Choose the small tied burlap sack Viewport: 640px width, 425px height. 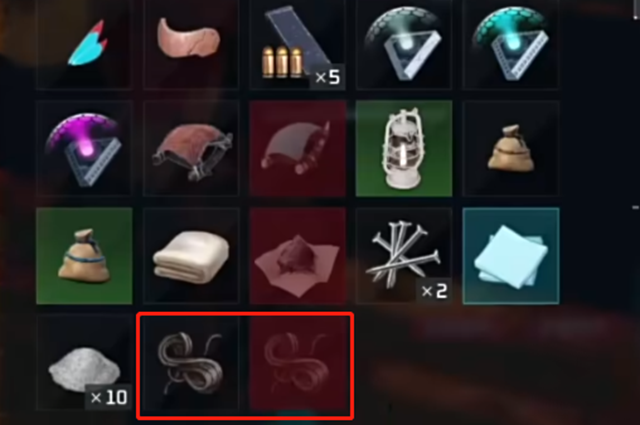[x=511, y=149]
